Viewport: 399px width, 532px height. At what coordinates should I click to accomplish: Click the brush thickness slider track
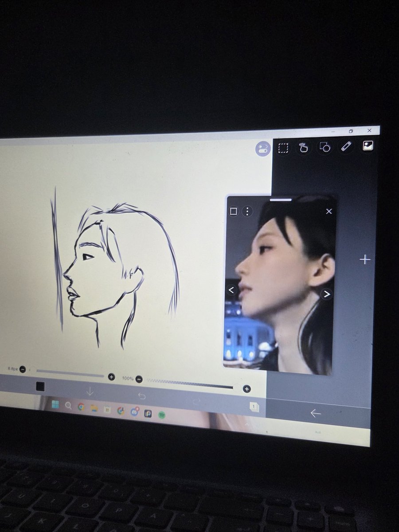click(x=69, y=373)
